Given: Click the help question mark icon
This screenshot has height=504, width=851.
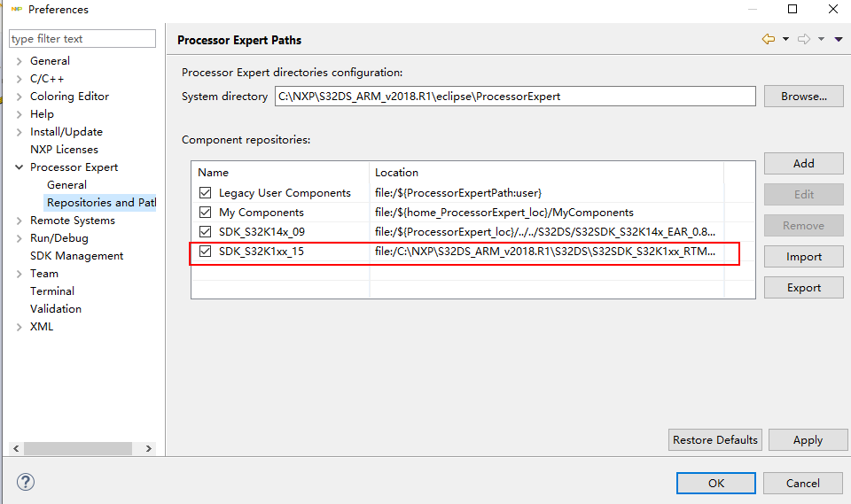Looking at the screenshot, I should tap(25, 483).
